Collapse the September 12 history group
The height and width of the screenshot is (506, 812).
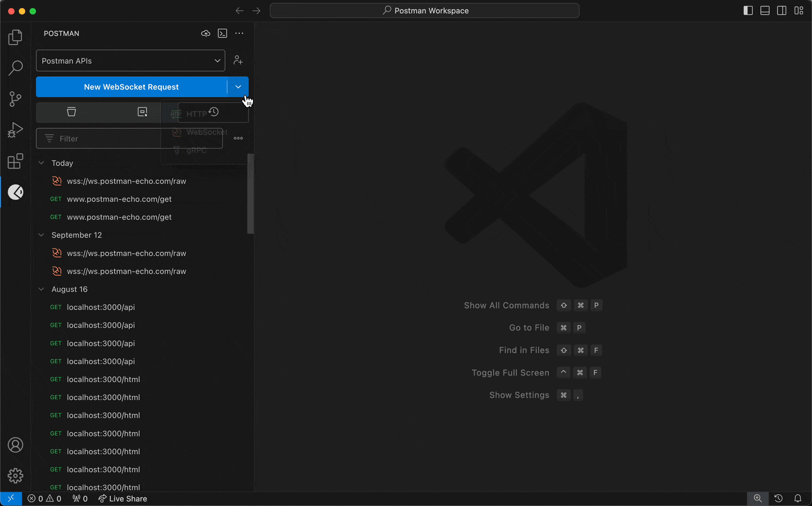41,235
